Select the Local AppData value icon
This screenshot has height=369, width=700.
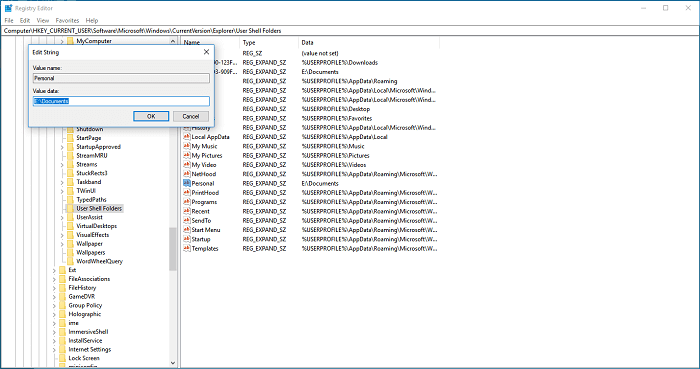click(x=187, y=137)
